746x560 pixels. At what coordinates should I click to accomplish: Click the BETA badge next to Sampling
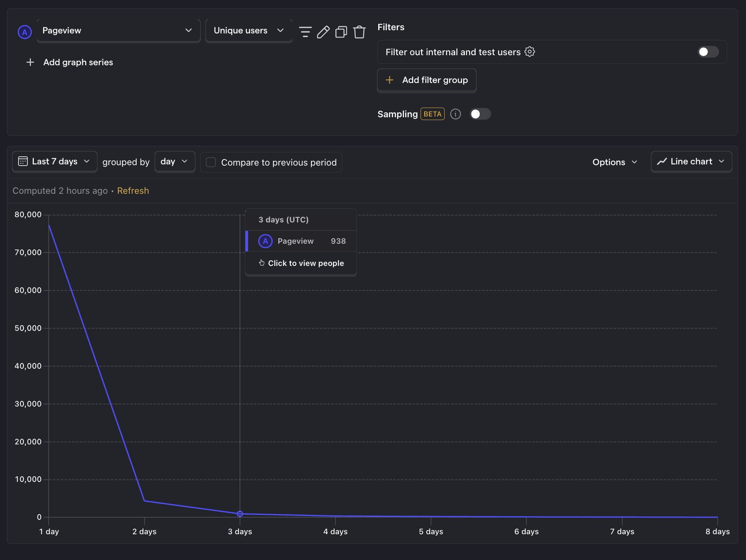coord(432,114)
